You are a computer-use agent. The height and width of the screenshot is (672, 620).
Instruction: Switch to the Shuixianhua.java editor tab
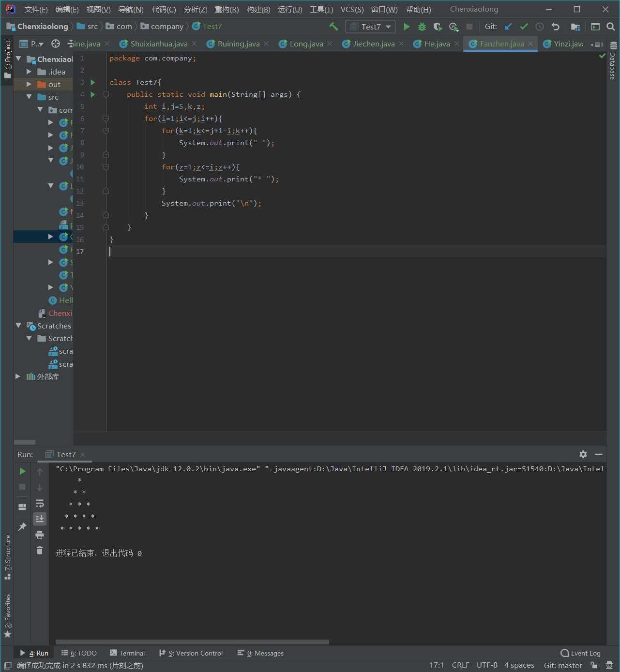pyautogui.click(x=158, y=44)
